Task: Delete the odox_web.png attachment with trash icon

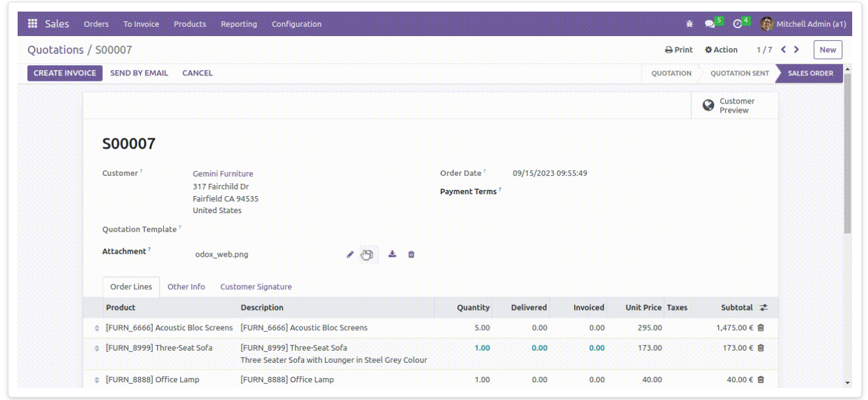Action: pyautogui.click(x=411, y=254)
